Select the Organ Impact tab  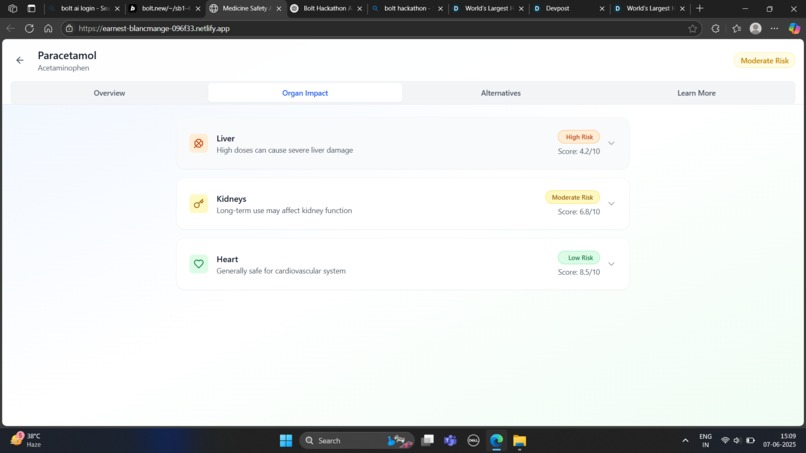[305, 93]
